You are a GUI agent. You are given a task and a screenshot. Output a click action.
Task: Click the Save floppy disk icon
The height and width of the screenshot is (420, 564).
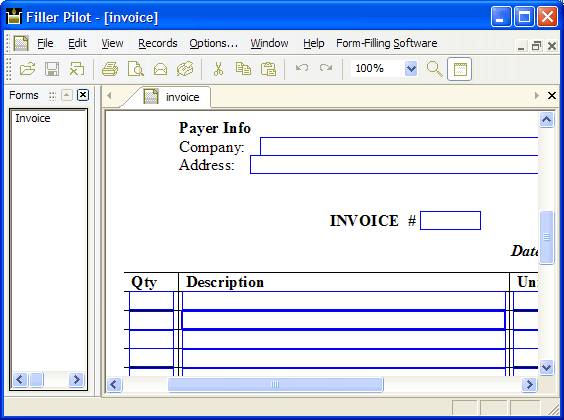[x=52, y=69]
